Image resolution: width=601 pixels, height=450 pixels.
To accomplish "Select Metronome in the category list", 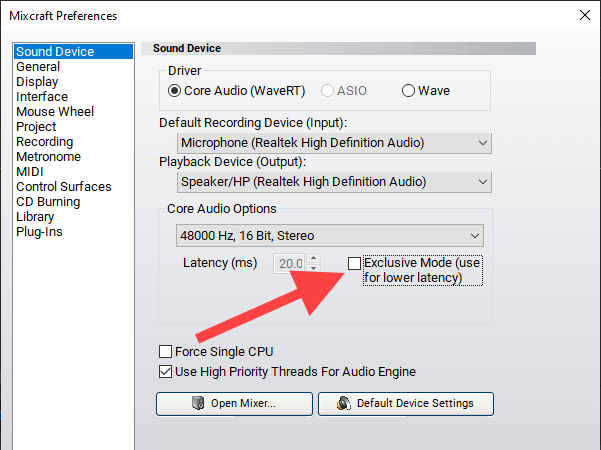I will [48, 157].
